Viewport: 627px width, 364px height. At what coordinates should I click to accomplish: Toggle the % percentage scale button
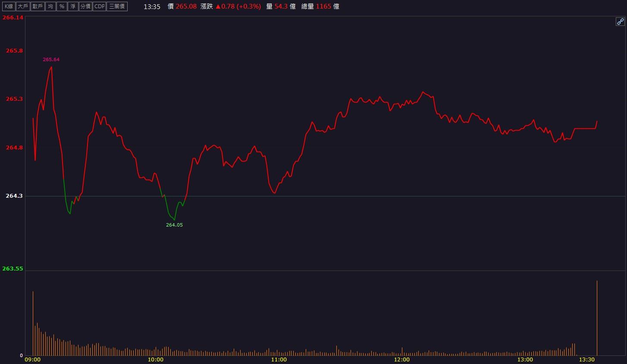pos(62,6)
